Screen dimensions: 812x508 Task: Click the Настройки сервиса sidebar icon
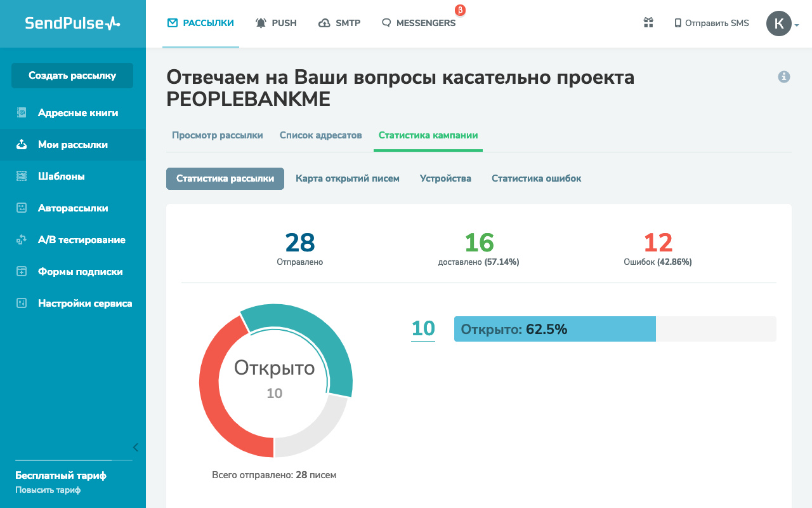click(x=22, y=304)
